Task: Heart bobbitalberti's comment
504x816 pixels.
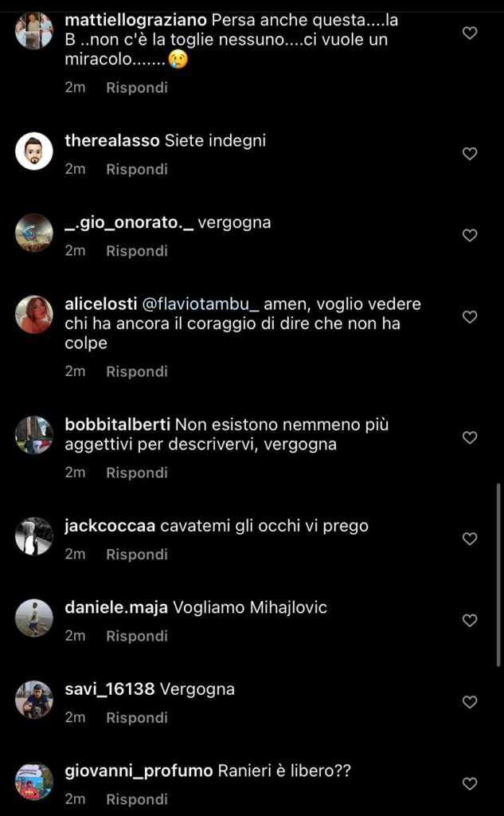Action: 470,438
